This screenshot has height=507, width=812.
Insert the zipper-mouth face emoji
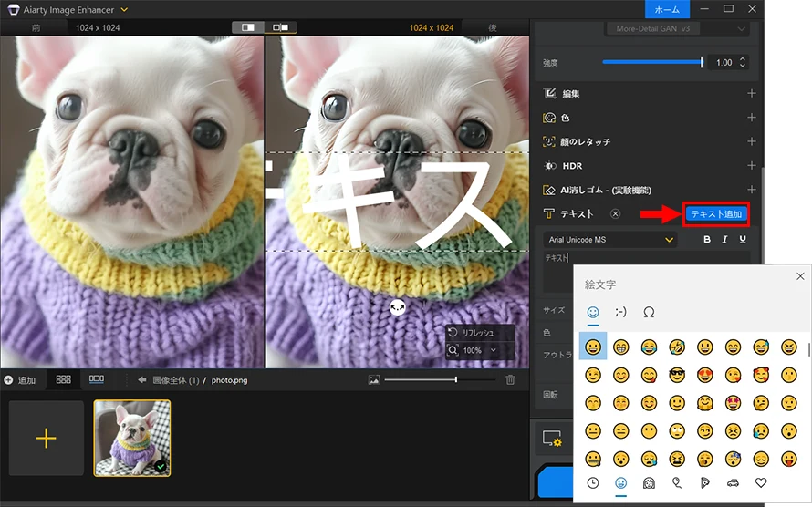(x=593, y=459)
